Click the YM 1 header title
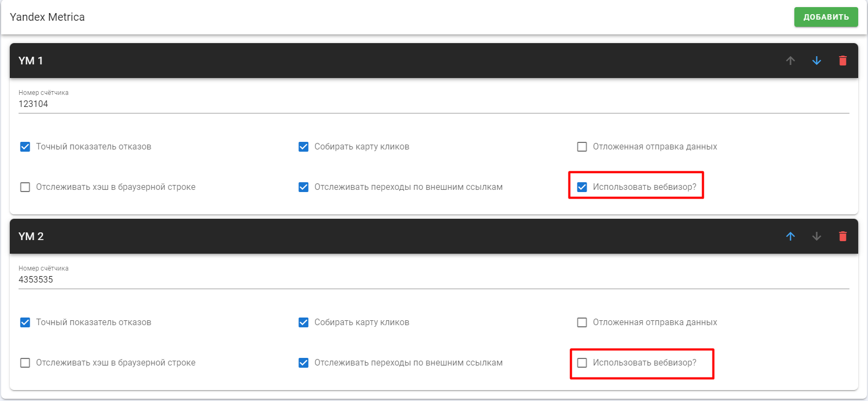868x401 pixels. tap(31, 61)
